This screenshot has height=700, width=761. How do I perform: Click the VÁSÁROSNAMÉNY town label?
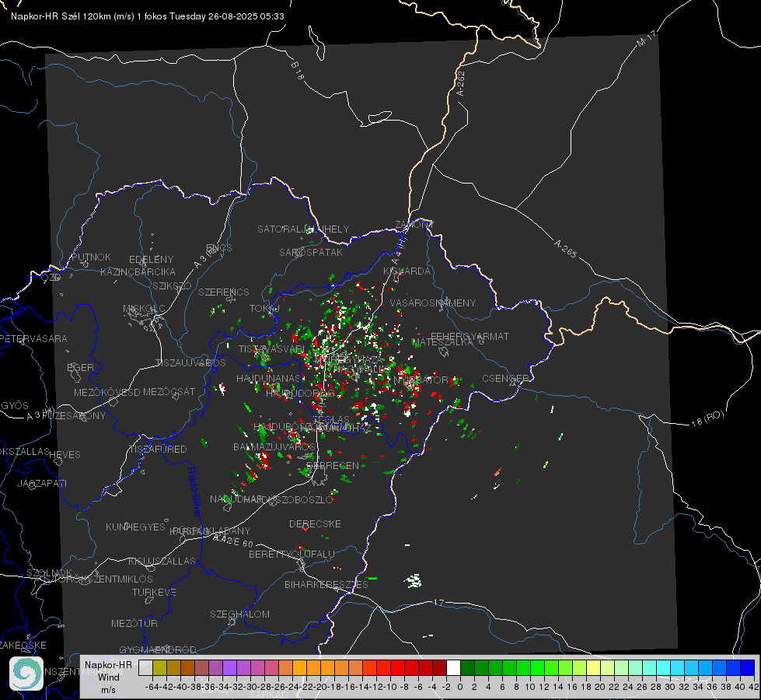(x=433, y=303)
